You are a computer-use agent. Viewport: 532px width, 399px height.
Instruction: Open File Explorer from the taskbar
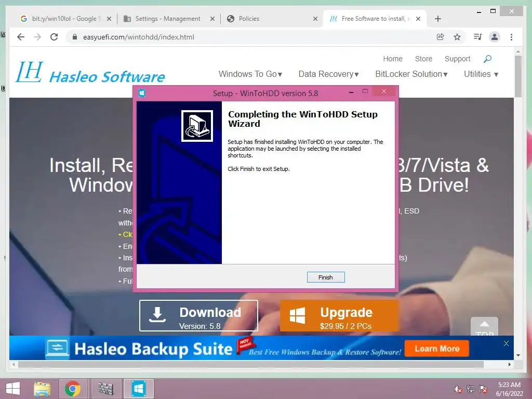pos(42,389)
